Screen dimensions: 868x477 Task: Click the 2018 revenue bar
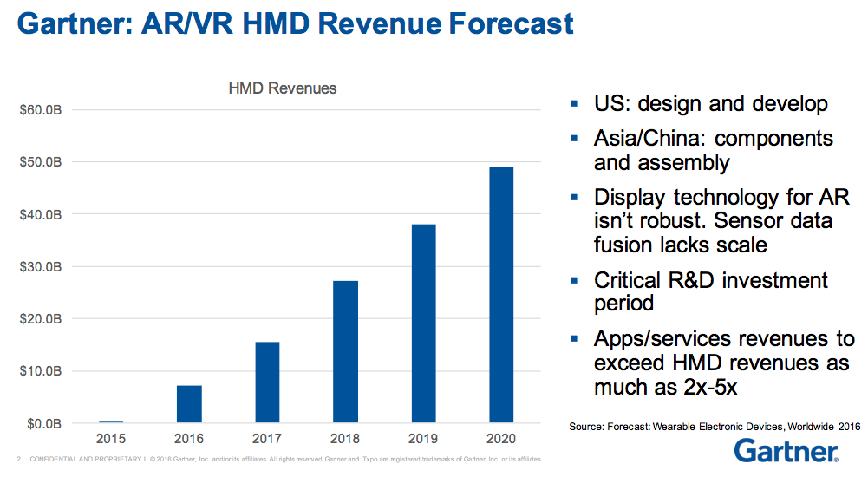tap(345, 352)
